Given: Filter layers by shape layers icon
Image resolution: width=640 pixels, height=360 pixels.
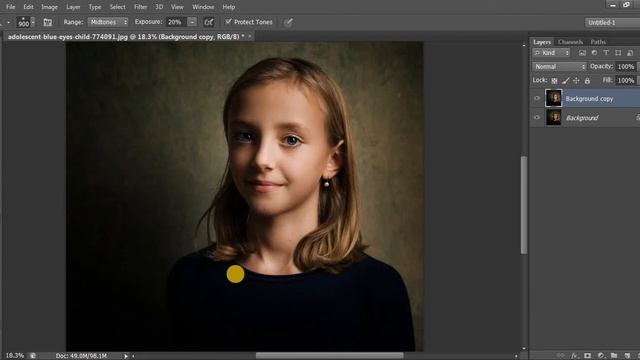Looking at the screenshot, I should tap(618, 53).
